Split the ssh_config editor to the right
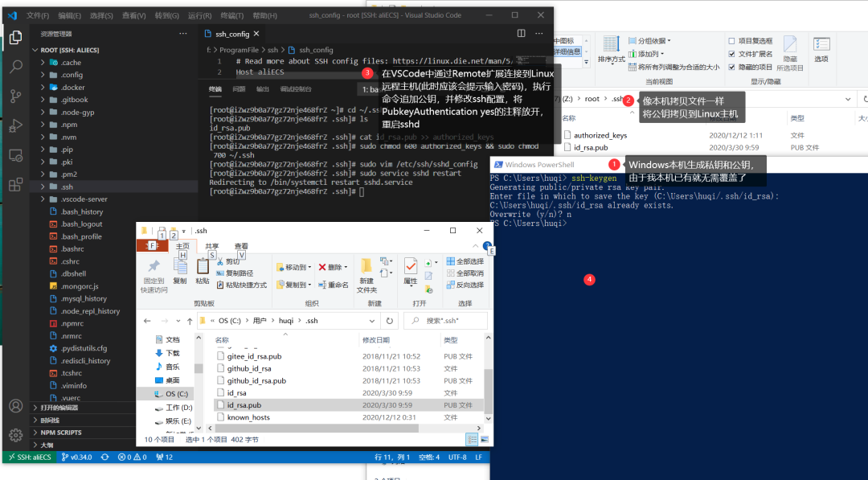 coord(521,34)
